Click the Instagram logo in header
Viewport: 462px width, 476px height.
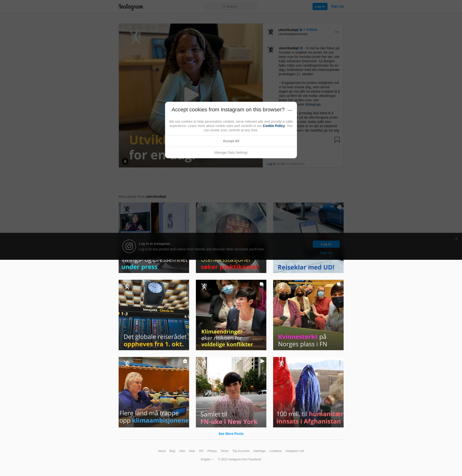click(131, 7)
